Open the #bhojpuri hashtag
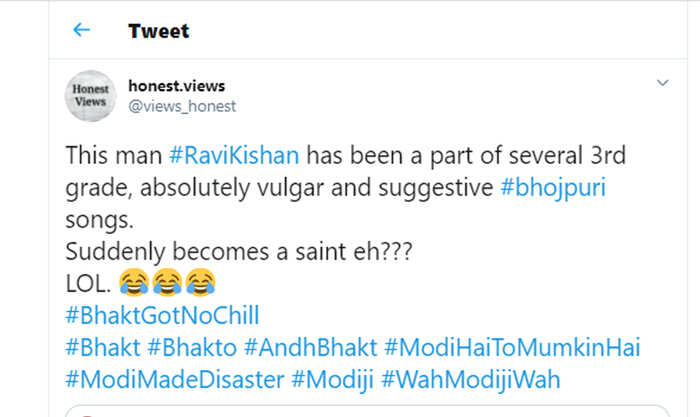The width and height of the screenshot is (700, 417). (x=553, y=188)
